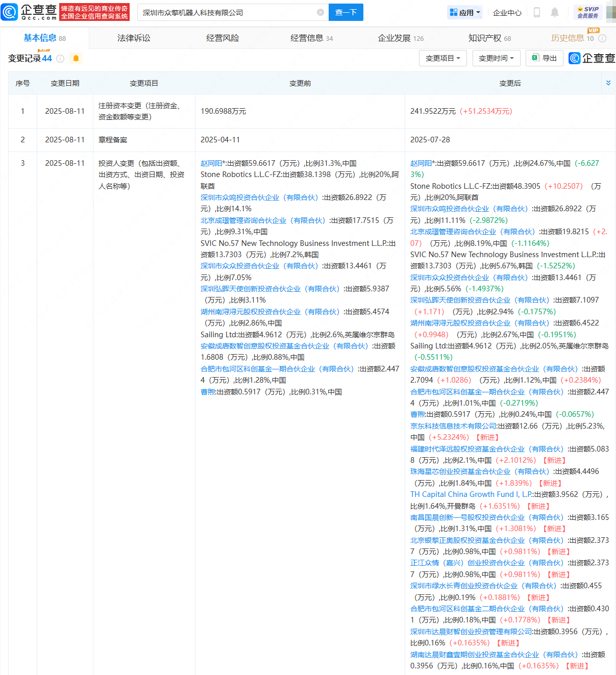Open 福建时代泽远股权投资基金合伙企业 link
The height and width of the screenshot is (675, 616).
pyautogui.click(x=488, y=449)
